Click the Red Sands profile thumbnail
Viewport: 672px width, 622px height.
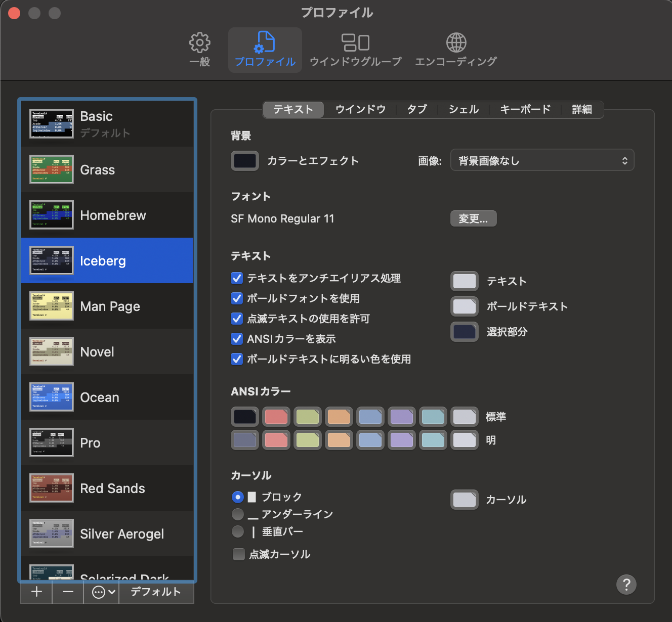tap(52, 488)
